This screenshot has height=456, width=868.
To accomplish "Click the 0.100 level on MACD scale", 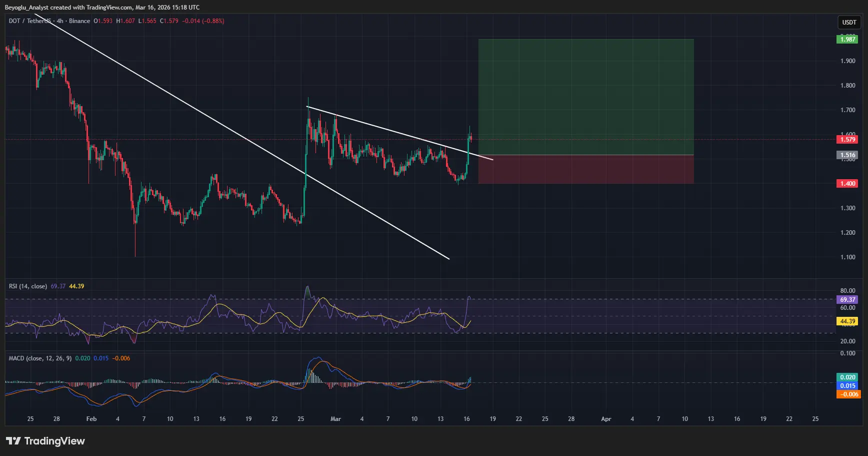I will (847, 353).
